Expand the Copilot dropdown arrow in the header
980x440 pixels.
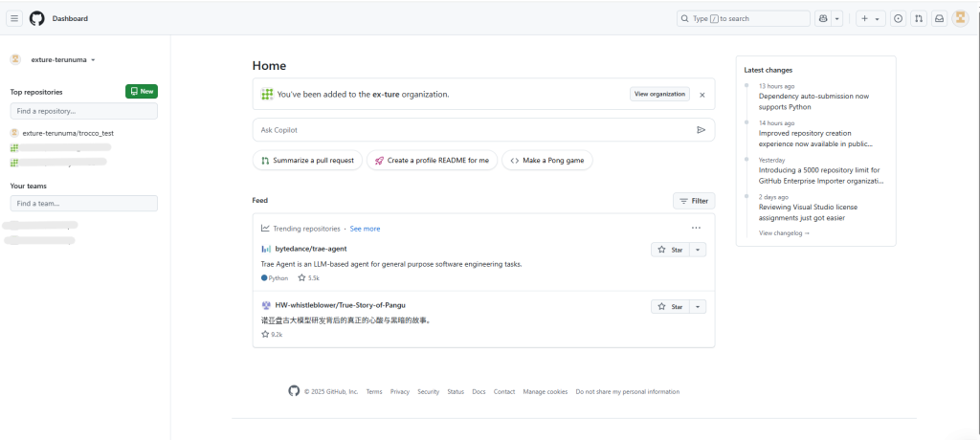837,19
